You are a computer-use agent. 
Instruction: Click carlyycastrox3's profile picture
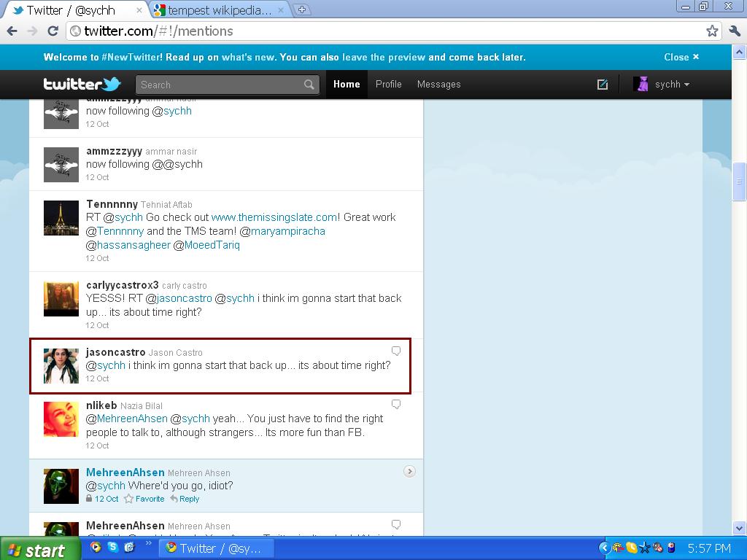61,299
